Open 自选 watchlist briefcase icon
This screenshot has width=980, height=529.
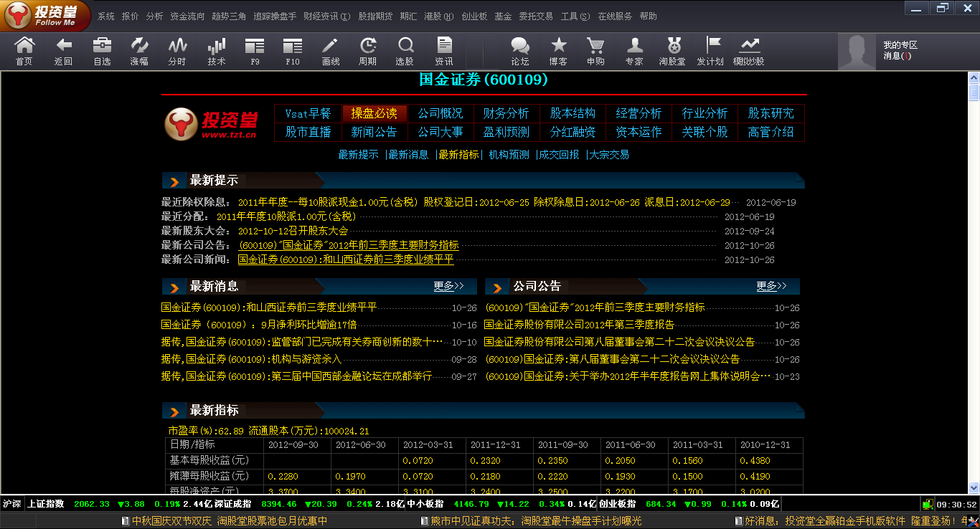102,51
